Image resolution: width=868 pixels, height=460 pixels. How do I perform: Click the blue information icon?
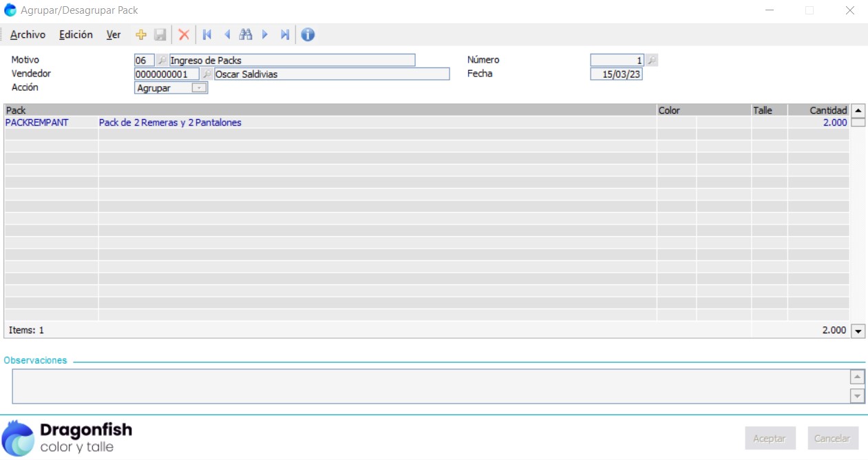click(308, 34)
